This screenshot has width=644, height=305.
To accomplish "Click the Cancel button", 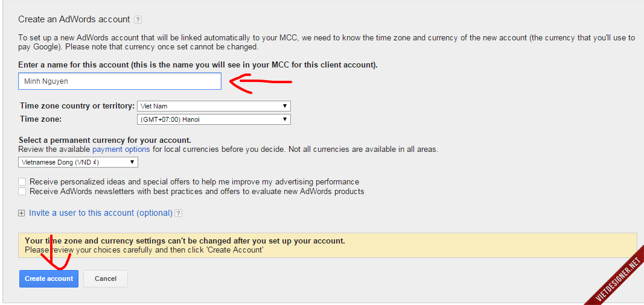I will 106,278.
